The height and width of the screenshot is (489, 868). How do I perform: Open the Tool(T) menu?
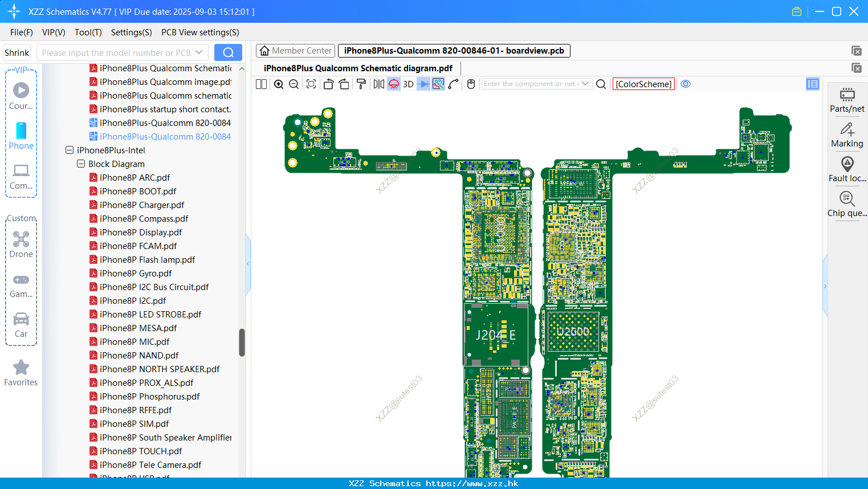tap(88, 32)
